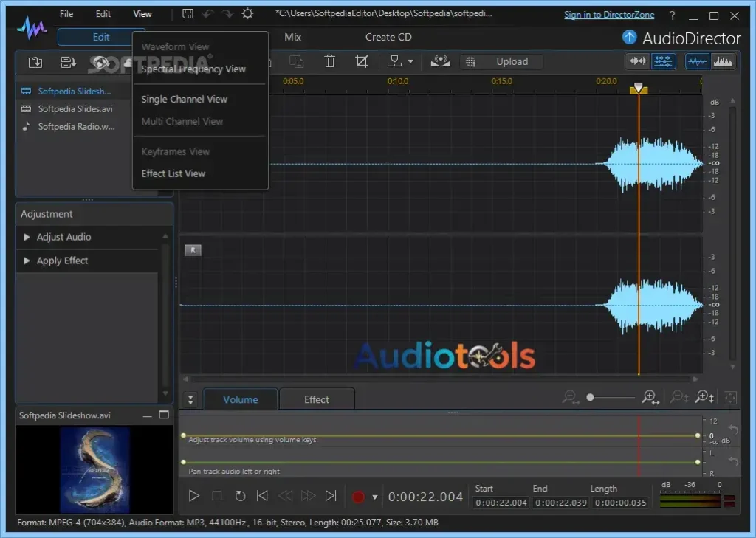This screenshot has height=538, width=756.
Task: Open the Import Media Files icon
Action: (x=35, y=62)
